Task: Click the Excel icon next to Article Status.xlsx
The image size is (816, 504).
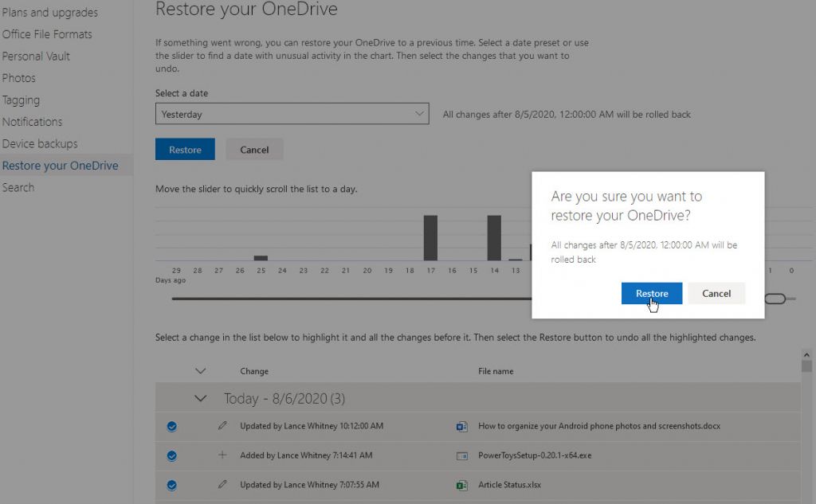Action: tap(462, 485)
